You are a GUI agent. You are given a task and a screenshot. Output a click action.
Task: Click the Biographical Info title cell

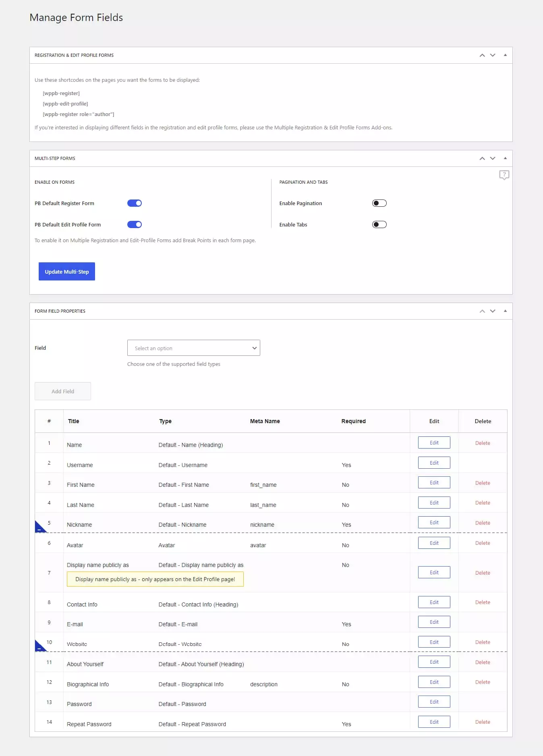pyautogui.click(x=88, y=684)
